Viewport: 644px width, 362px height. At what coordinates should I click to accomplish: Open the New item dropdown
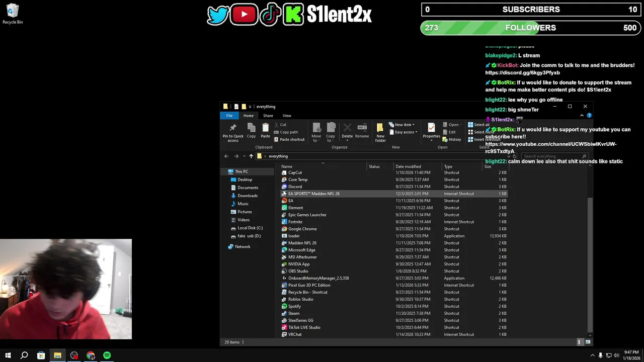(x=401, y=125)
